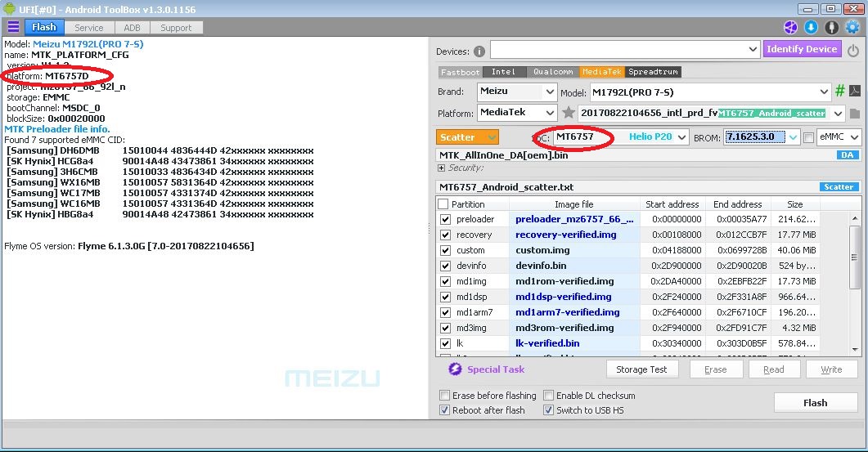Open the PDF document icon next to Model
This screenshot has width=868, height=452.
(855, 91)
